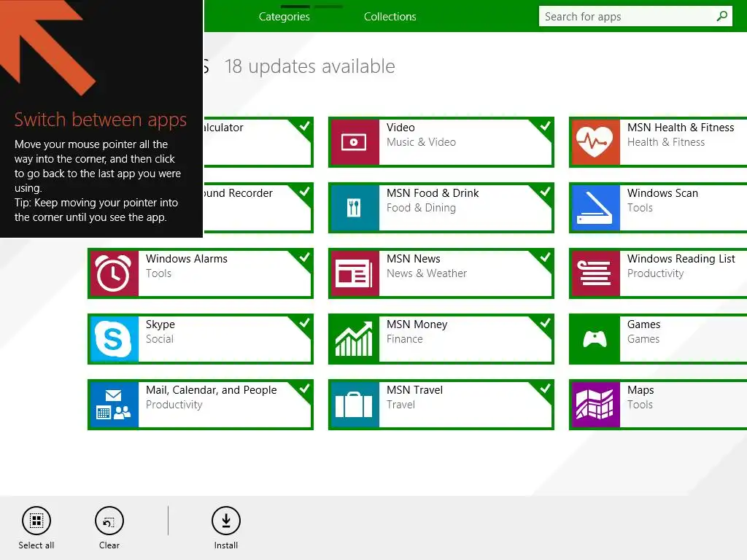Click the "Finance" category text
Screen dimensions: 747x560
click(x=404, y=339)
